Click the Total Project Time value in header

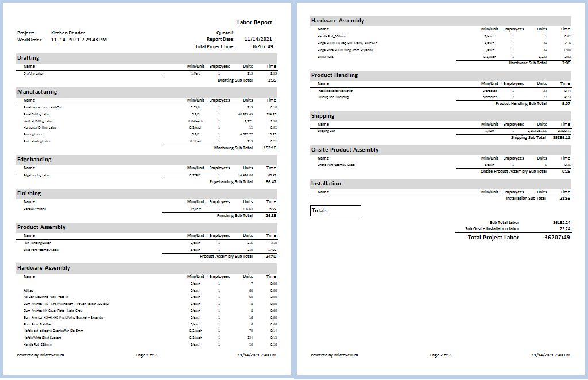(x=262, y=46)
